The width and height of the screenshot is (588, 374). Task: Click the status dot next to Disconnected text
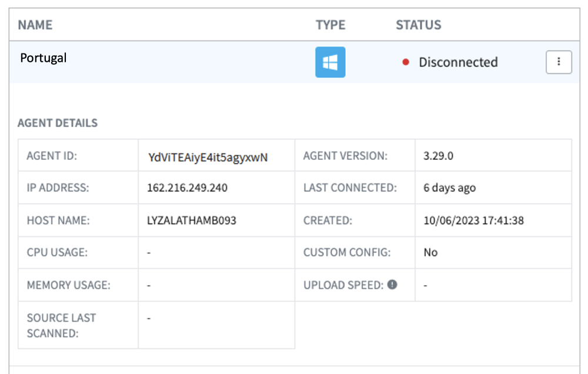pyautogui.click(x=405, y=62)
